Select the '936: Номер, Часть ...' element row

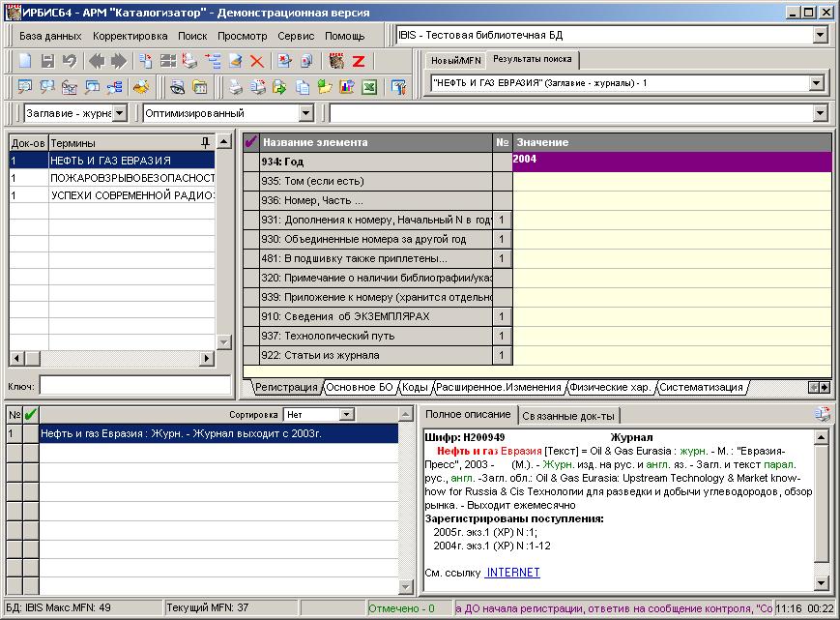376,200
